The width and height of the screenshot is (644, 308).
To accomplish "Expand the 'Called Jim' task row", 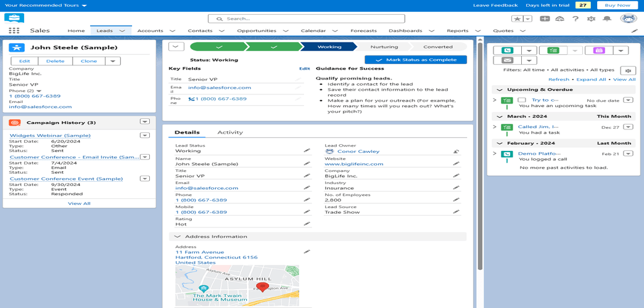I will [x=495, y=127].
